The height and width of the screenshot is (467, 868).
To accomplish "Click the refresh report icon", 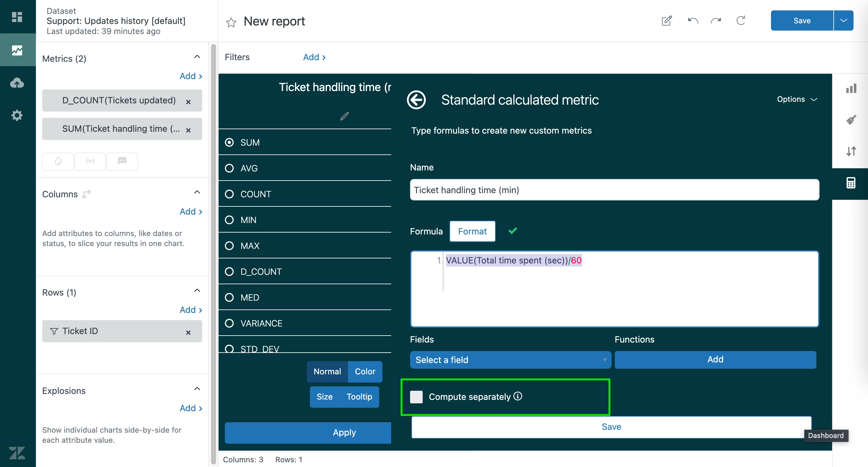I will click(740, 20).
